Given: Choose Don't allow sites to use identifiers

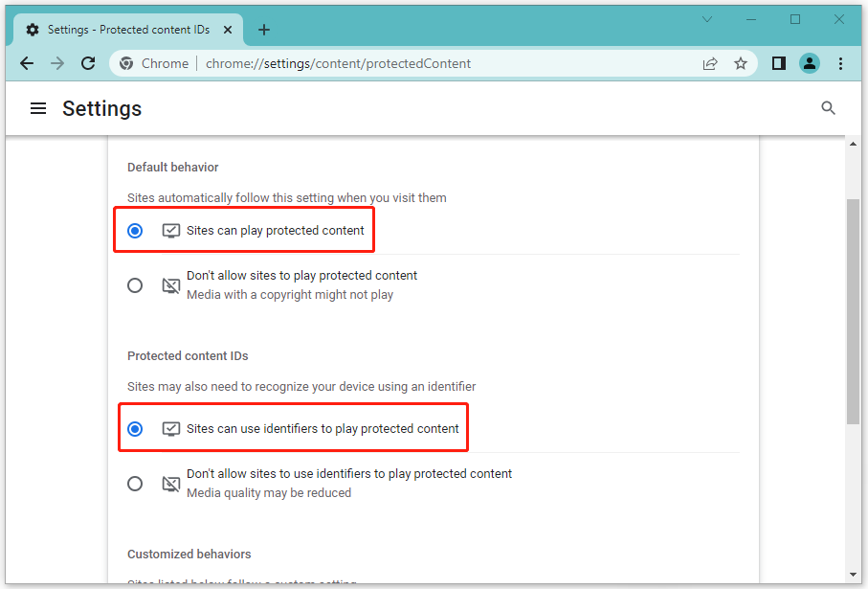Looking at the screenshot, I should pos(135,484).
